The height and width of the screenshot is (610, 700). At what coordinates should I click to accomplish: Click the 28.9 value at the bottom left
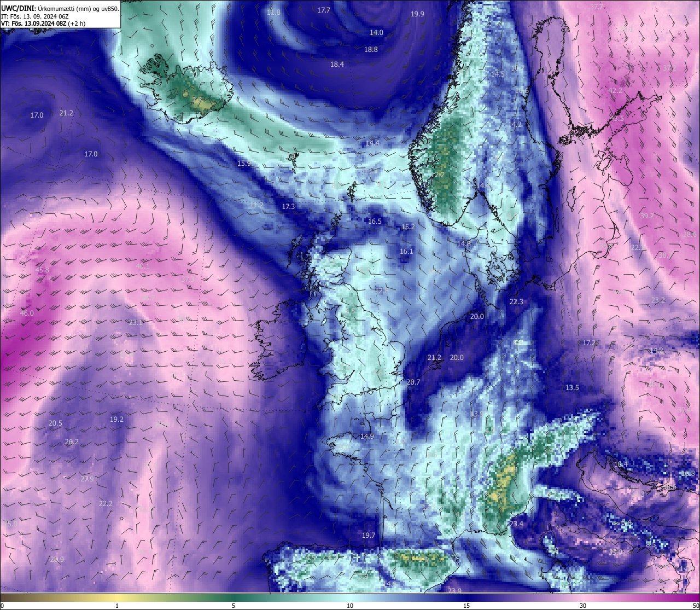pyautogui.click(x=57, y=560)
